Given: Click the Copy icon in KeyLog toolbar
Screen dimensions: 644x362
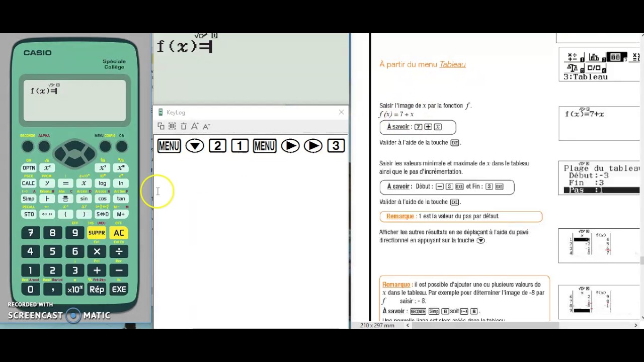Looking at the screenshot, I should [160, 126].
